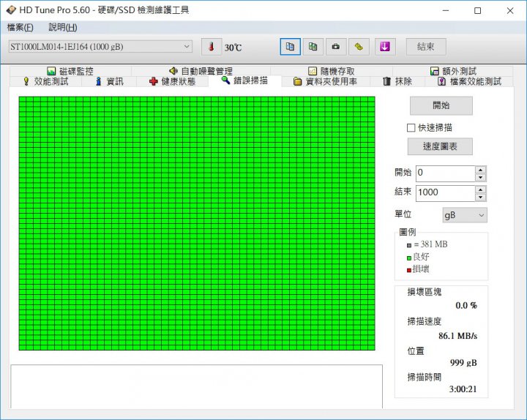Click the 3:00:21 scan time value

tap(463, 389)
